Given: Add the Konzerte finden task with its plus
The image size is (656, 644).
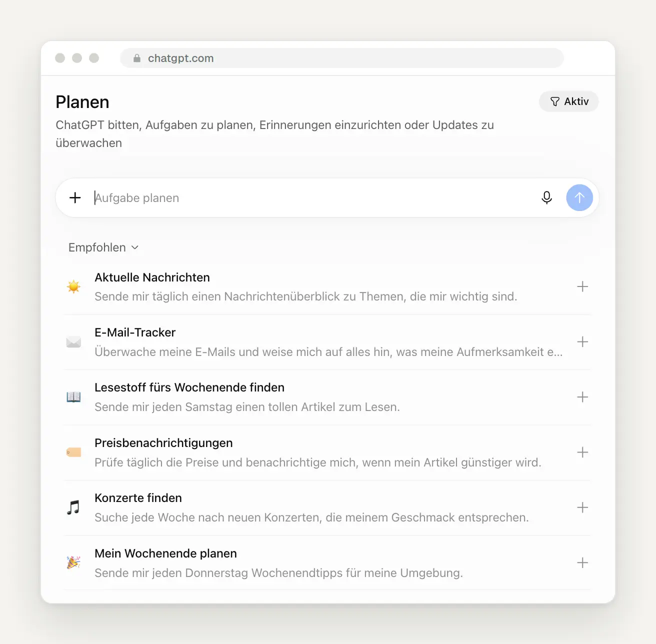Looking at the screenshot, I should pyautogui.click(x=582, y=507).
